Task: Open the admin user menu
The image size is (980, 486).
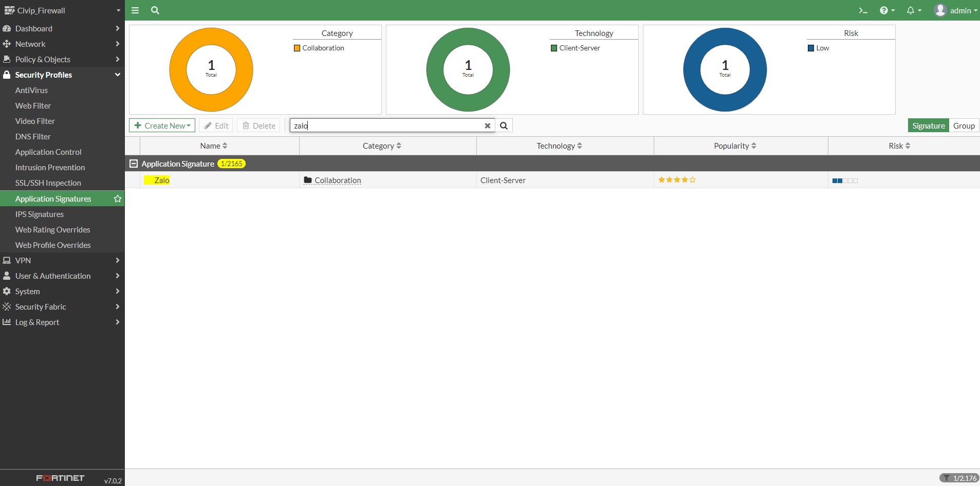Action: point(956,10)
